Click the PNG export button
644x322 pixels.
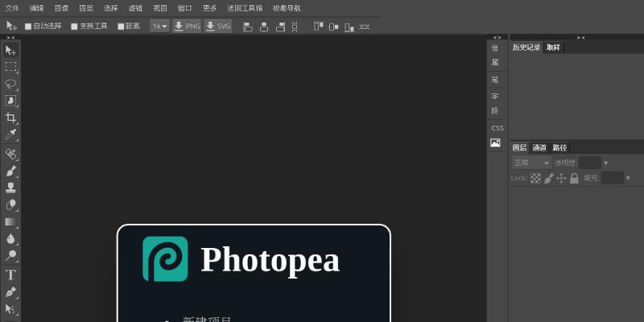[x=187, y=27]
